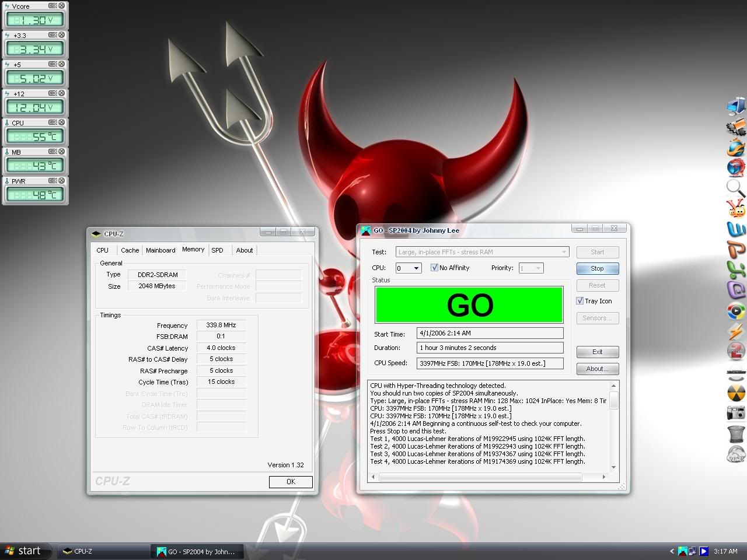This screenshot has width=747, height=560.
Task: Click the magnifying glass search dock icon
Action: coord(736,187)
